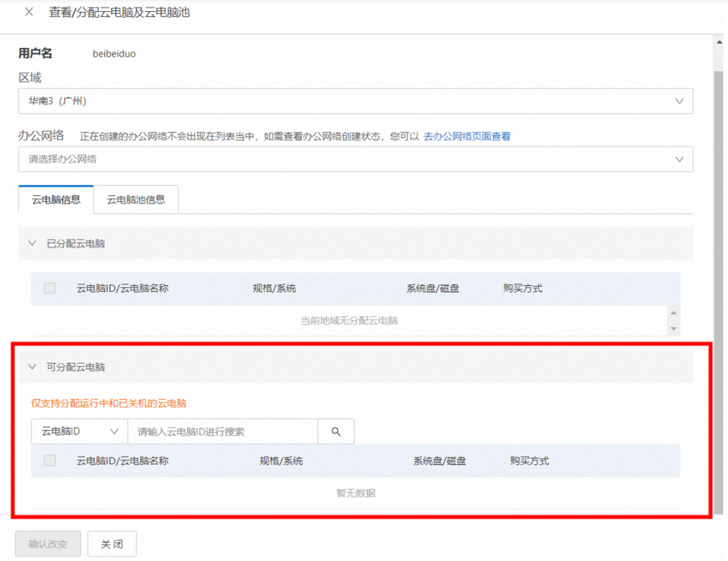
Task: Click the 购买方式 header in assigned table
Action: tap(523, 288)
